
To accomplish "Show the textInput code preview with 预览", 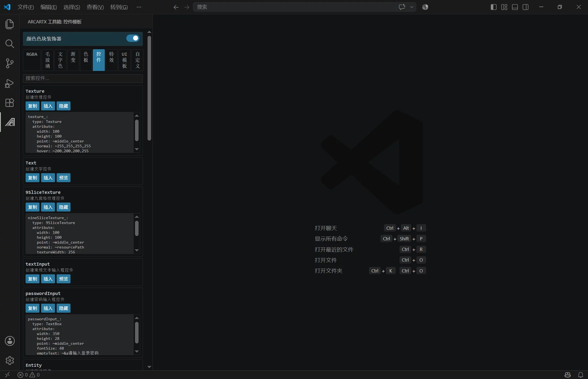I will 63,279.
